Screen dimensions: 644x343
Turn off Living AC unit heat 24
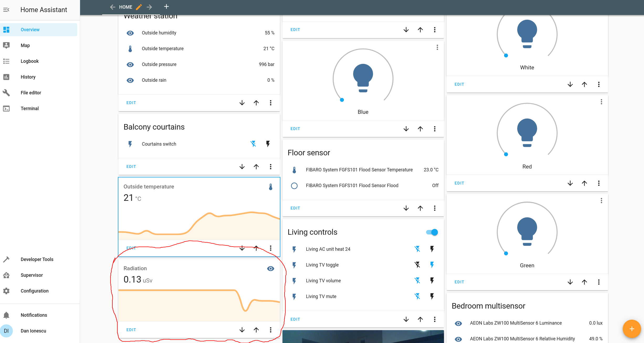[x=417, y=249]
